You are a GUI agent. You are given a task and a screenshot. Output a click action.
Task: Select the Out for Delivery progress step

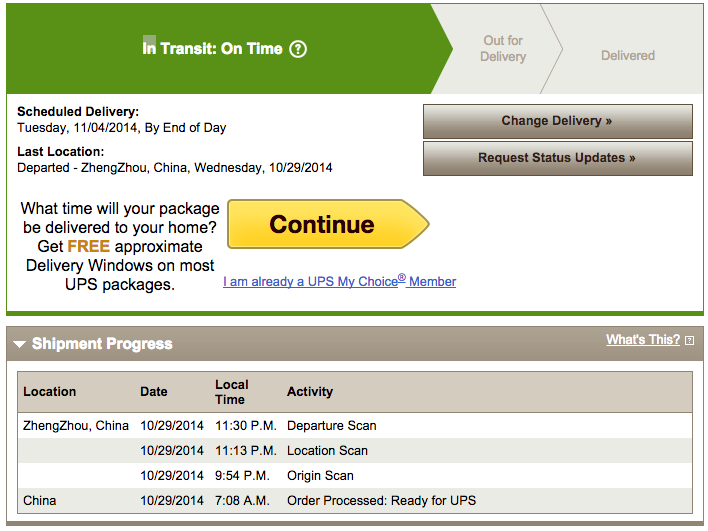503,49
